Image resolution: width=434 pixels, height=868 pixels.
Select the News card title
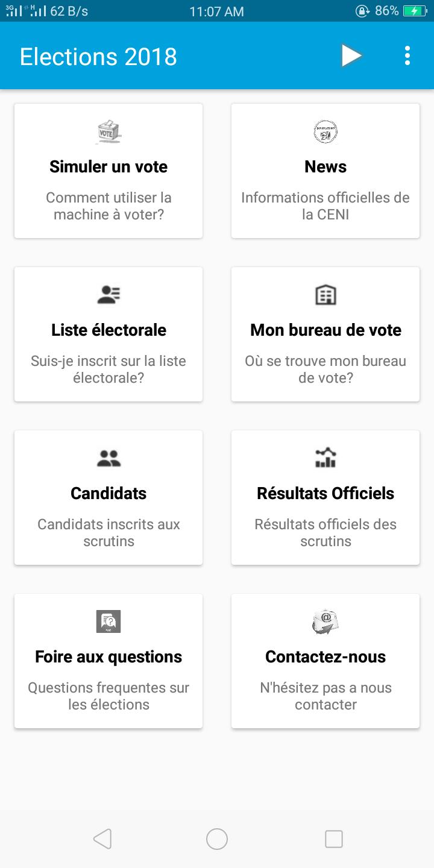point(325,167)
